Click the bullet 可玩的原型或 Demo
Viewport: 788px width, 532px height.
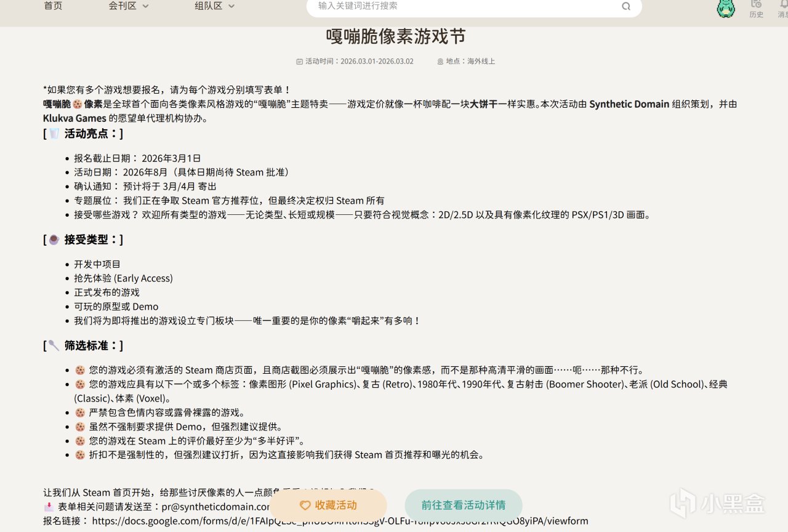(x=116, y=307)
